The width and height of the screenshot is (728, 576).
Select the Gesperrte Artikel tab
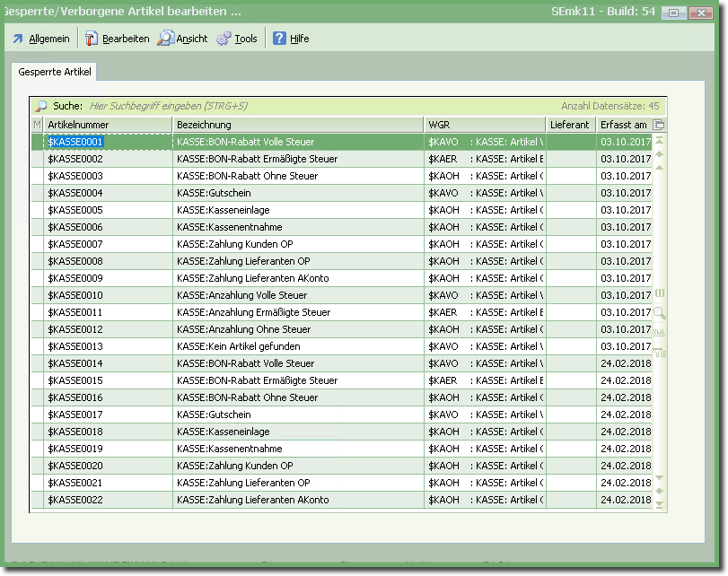pos(55,72)
